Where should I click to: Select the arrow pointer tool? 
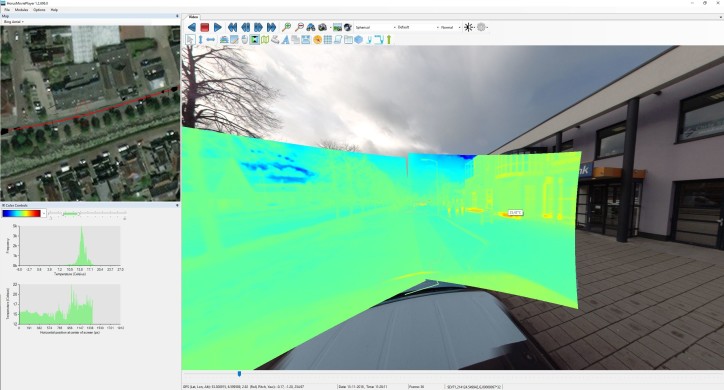(190, 40)
